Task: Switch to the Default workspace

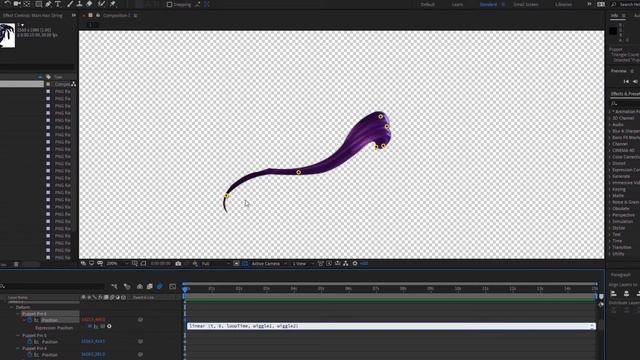Action: 428,4
